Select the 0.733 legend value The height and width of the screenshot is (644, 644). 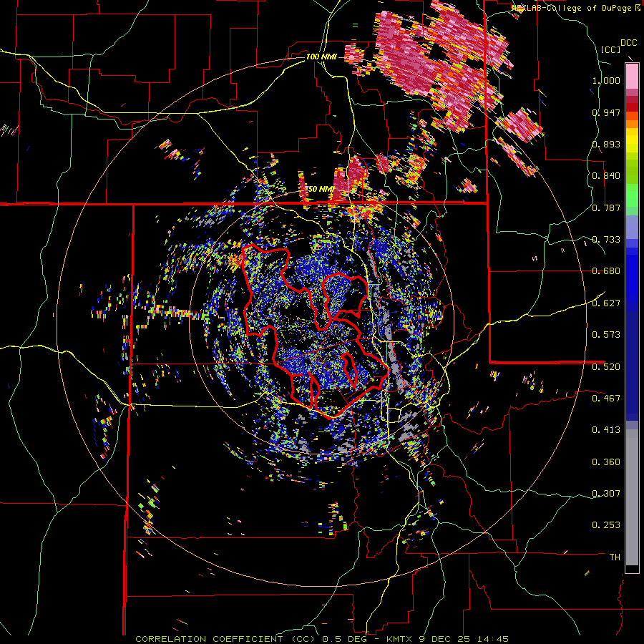click(606, 240)
